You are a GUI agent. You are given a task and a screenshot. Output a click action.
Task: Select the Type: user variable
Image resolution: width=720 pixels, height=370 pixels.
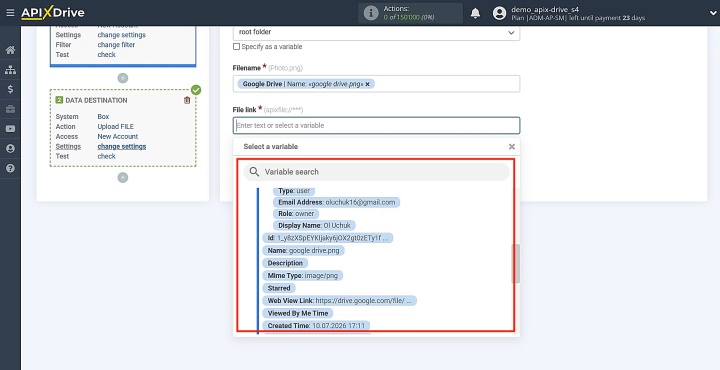294,191
